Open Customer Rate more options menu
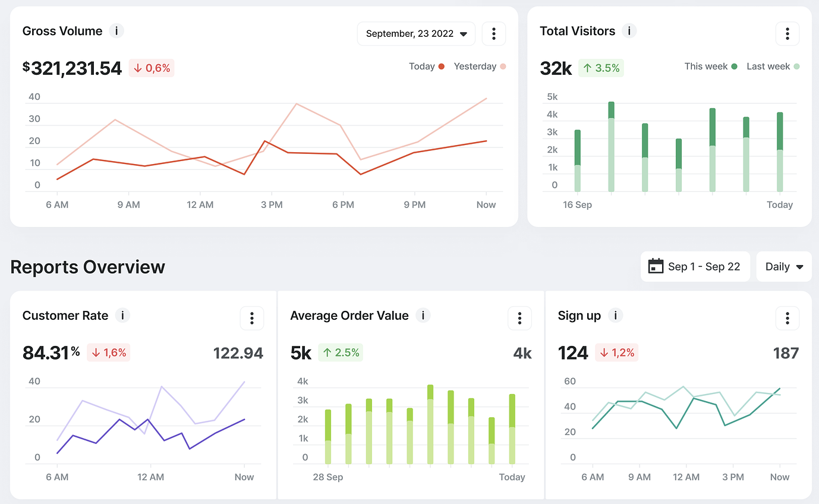 [x=252, y=319]
